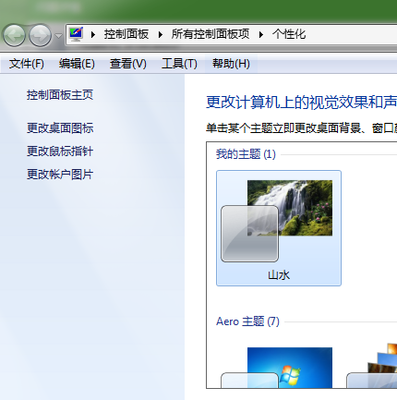Open the 查看(V) menu
The height and width of the screenshot is (400, 397).
click(128, 63)
